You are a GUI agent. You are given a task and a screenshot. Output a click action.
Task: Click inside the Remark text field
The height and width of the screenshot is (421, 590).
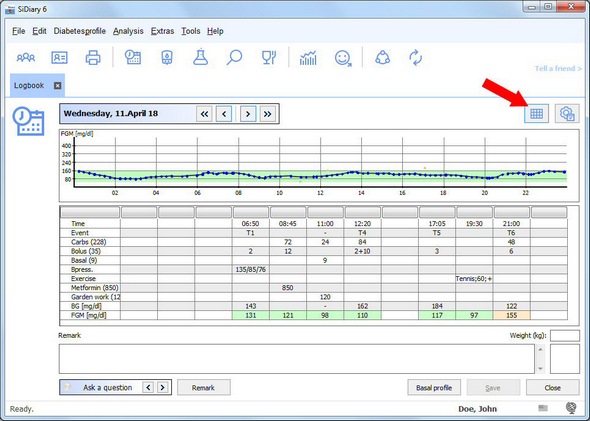[297, 359]
